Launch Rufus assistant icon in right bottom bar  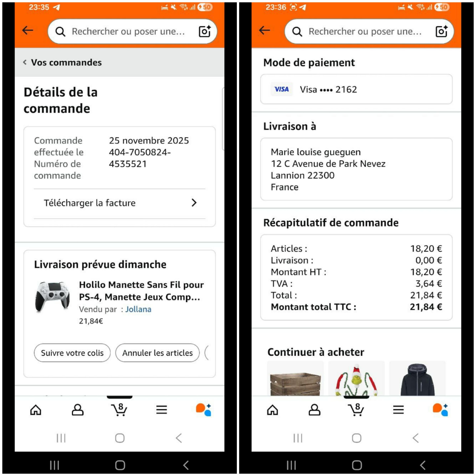[x=440, y=410]
